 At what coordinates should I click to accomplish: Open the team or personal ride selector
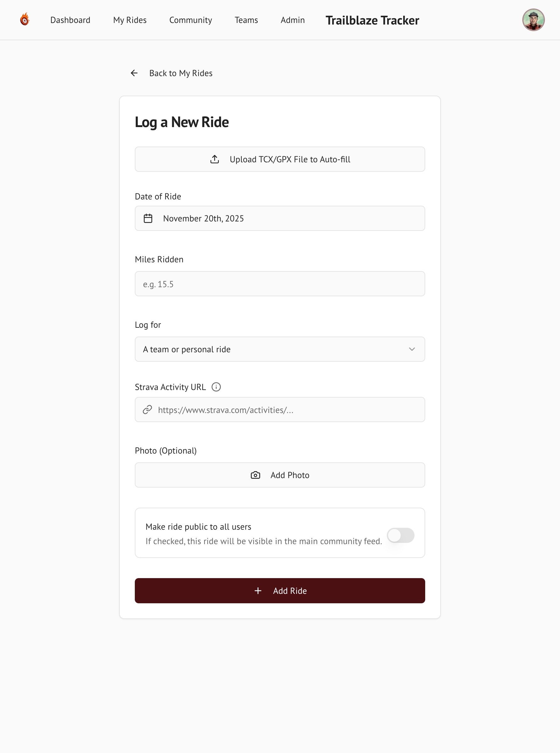271,349
